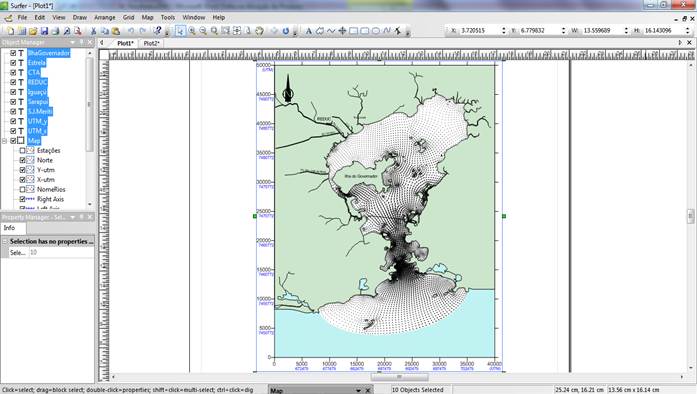697x394 pixels.
Task: Uncheck the Y-utm layer checkbox
Action: click(22, 170)
